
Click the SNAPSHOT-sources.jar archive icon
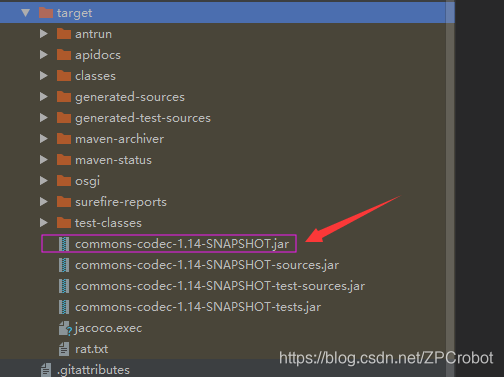[64, 265]
